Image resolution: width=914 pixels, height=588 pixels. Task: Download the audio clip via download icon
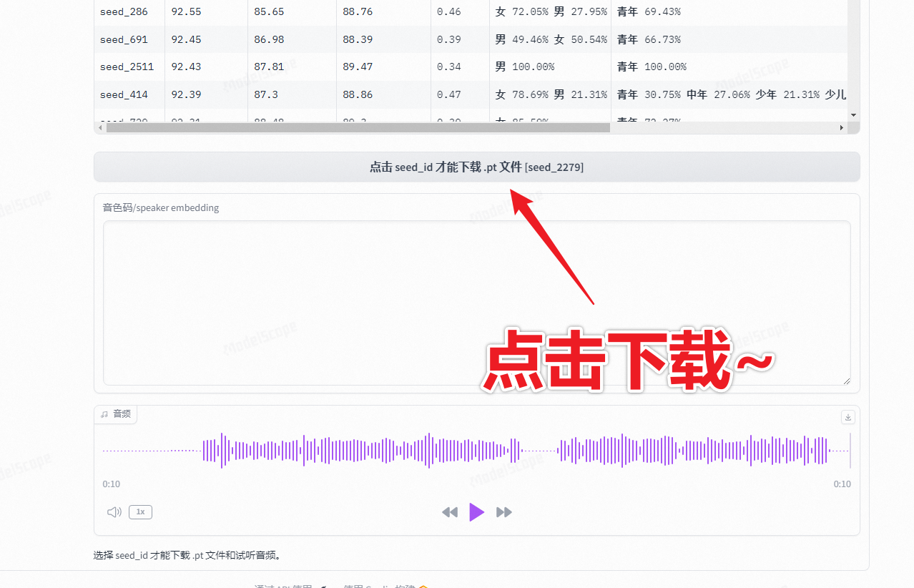pyautogui.click(x=847, y=417)
